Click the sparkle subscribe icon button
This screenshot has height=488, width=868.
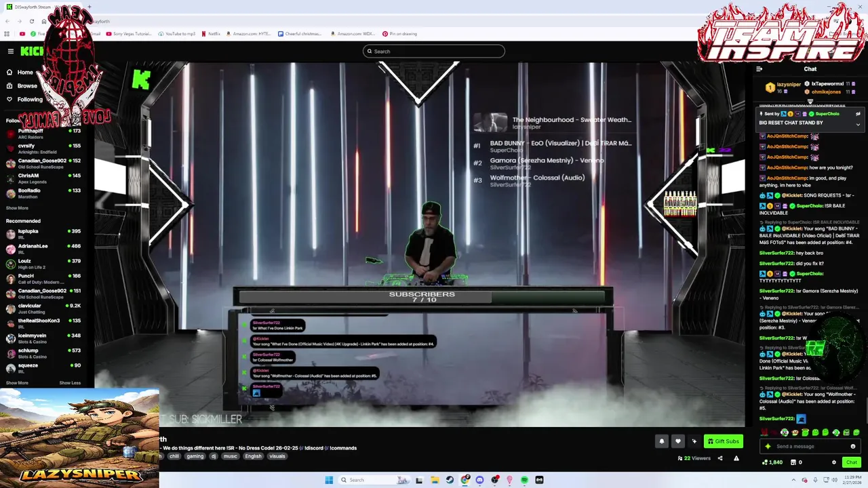click(x=694, y=441)
